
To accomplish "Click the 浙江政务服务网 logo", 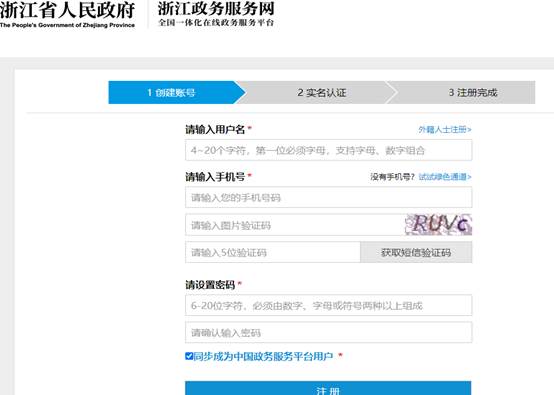I will (216, 14).
